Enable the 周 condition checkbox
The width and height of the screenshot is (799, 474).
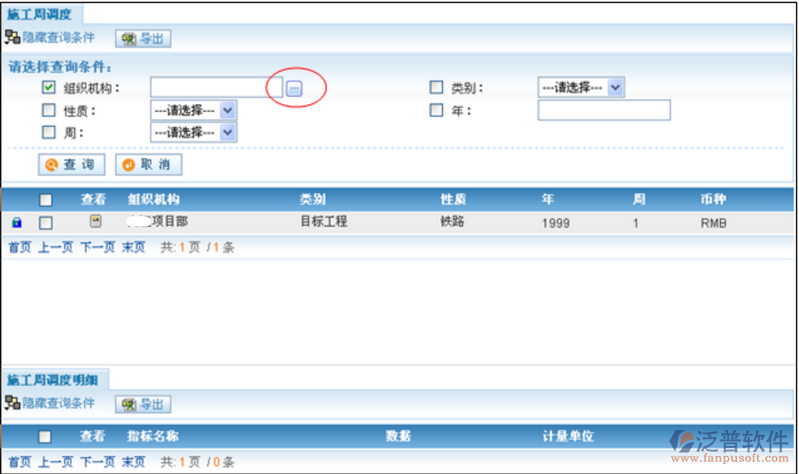click(x=48, y=132)
